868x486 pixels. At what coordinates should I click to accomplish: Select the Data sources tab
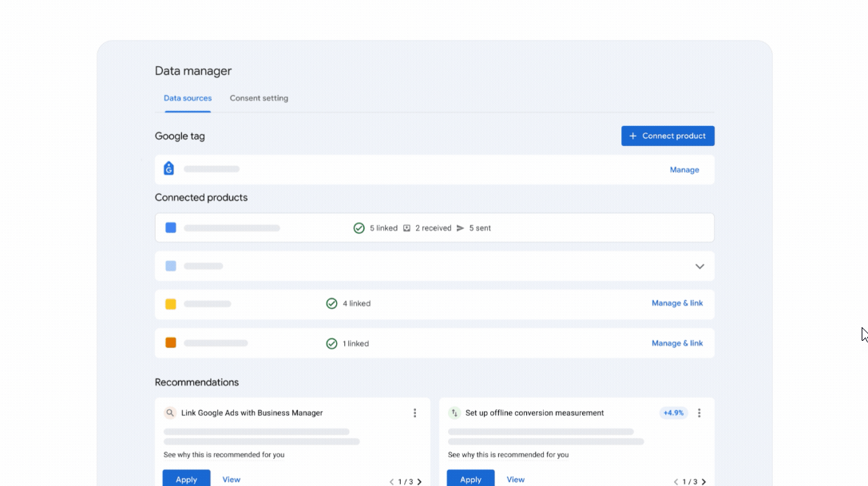coord(188,98)
